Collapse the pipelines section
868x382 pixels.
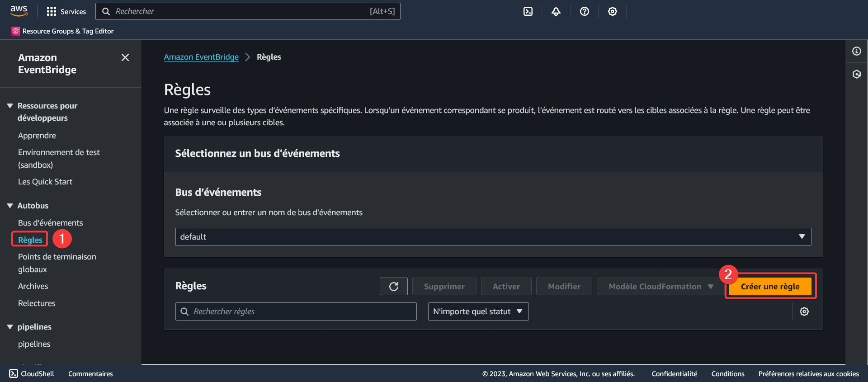[x=10, y=327]
